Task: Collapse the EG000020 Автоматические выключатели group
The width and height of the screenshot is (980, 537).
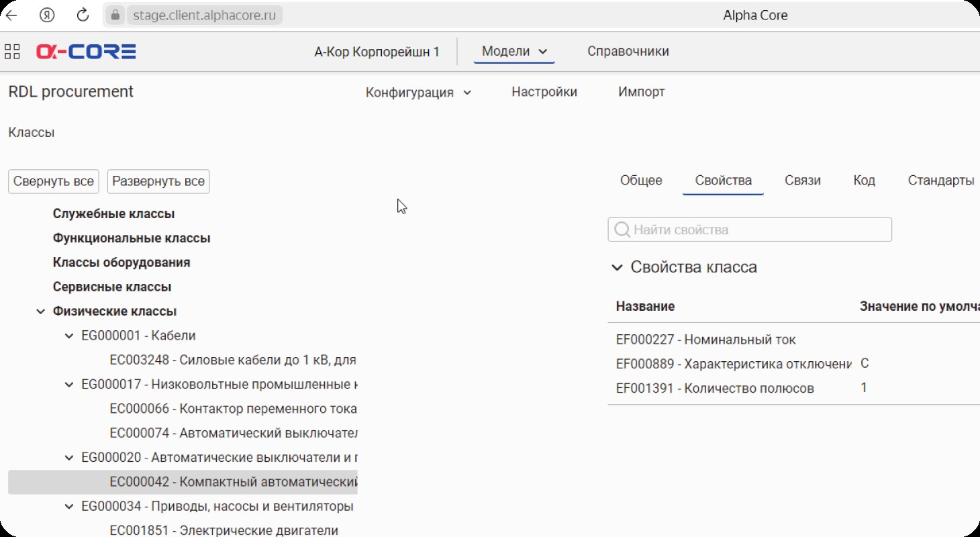Action: coord(69,458)
